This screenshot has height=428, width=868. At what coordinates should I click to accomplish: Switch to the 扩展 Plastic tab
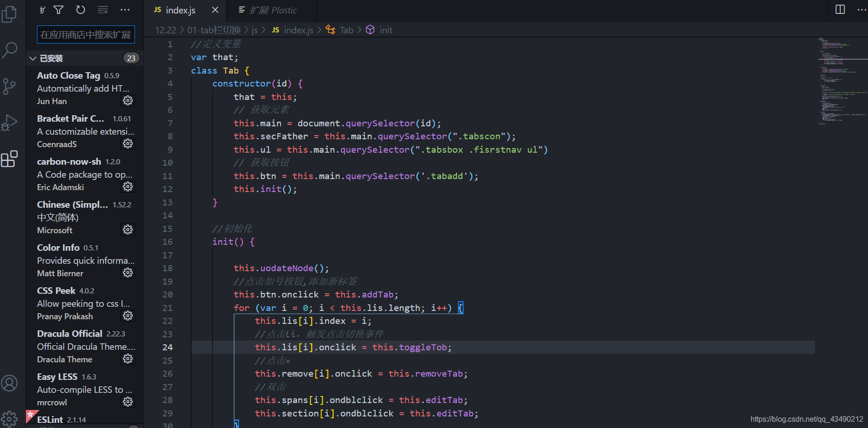pos(272,10)
